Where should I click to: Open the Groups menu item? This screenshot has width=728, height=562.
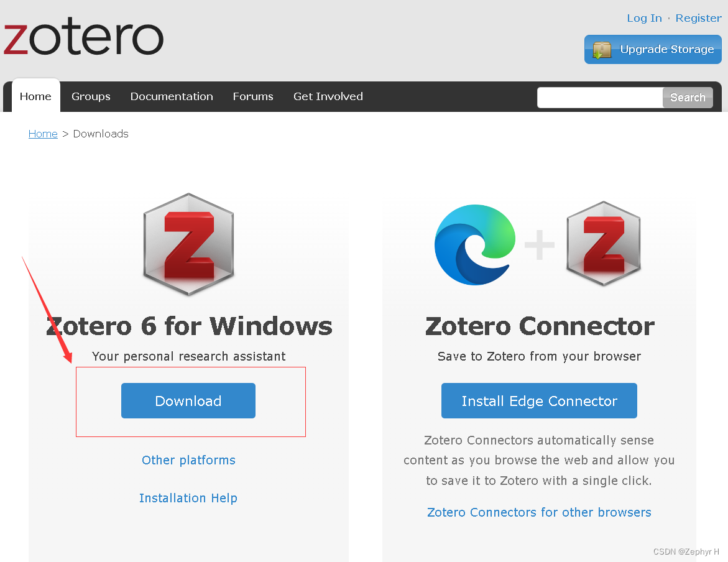click(91, 96)
